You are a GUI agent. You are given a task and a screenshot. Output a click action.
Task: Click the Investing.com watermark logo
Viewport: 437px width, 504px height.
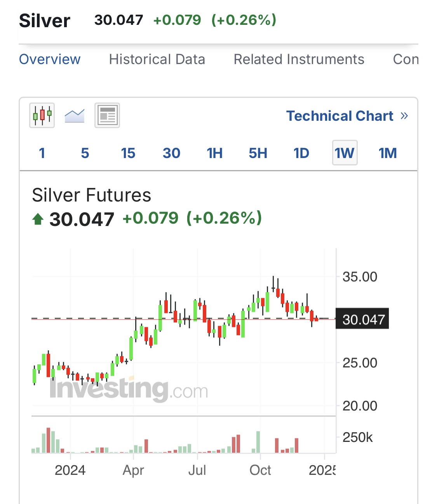[x=129, y=388]
